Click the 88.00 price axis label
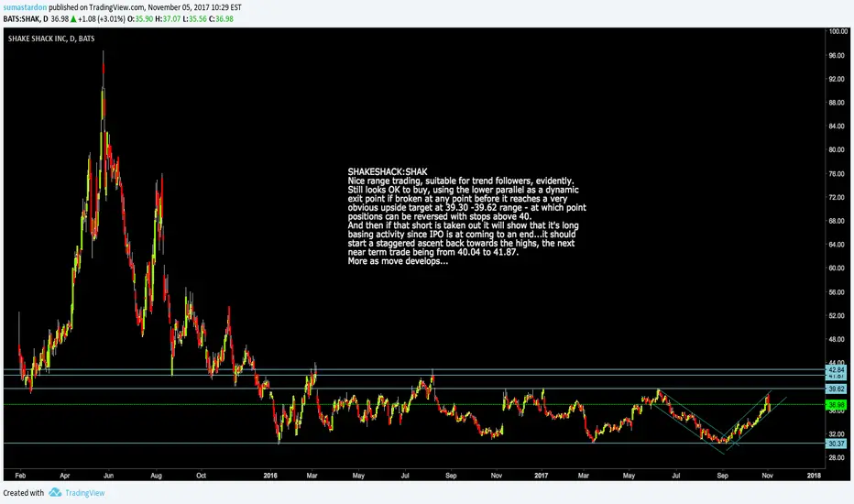Screen dimensions: 854x504 [x=837, y=103]
